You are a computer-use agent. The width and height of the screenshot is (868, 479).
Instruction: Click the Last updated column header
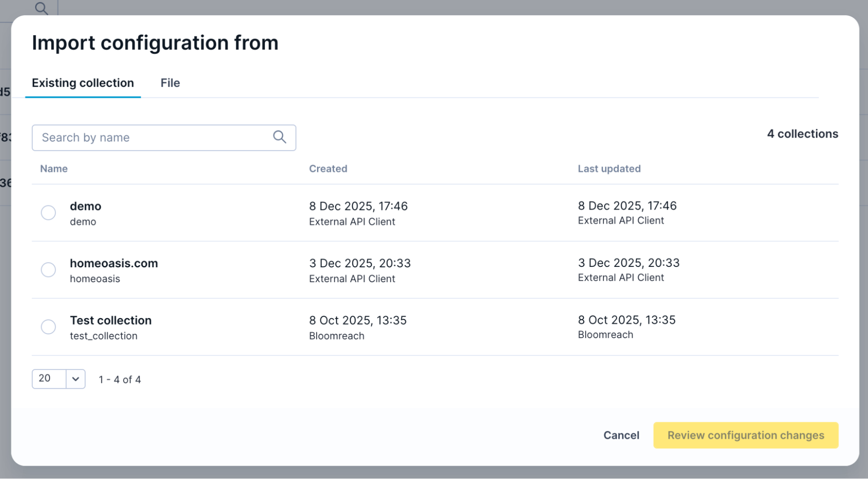coord(609,169)
